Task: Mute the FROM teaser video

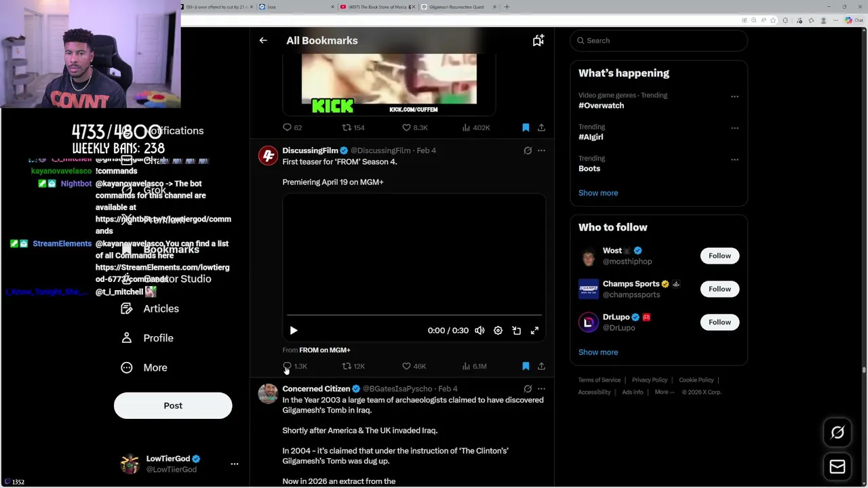Action: 479,331
